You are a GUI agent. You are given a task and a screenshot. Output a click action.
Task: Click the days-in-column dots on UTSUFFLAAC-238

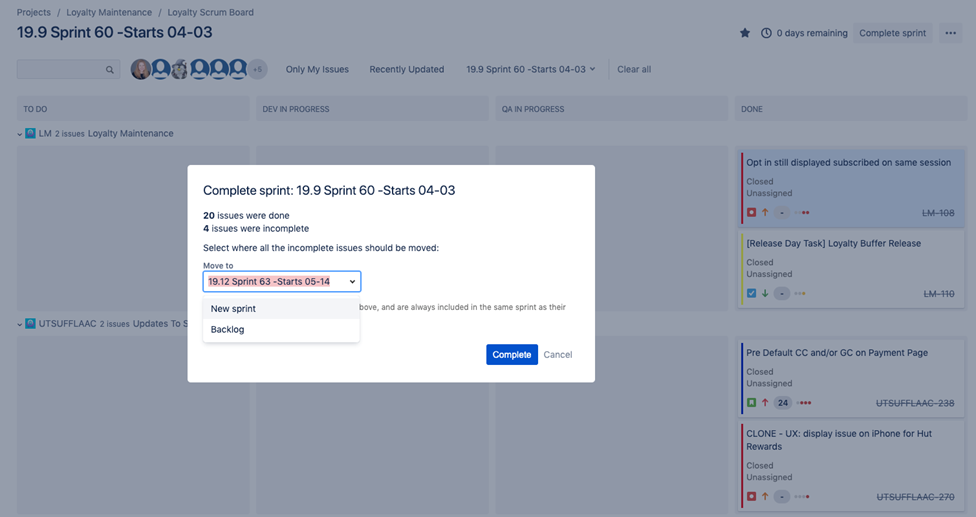[804, 403]
